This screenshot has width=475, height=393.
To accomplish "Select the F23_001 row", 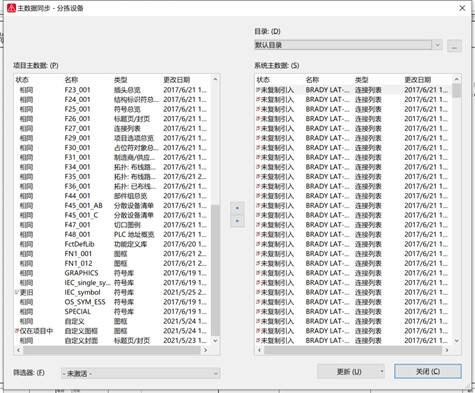I will click(113, 90).
